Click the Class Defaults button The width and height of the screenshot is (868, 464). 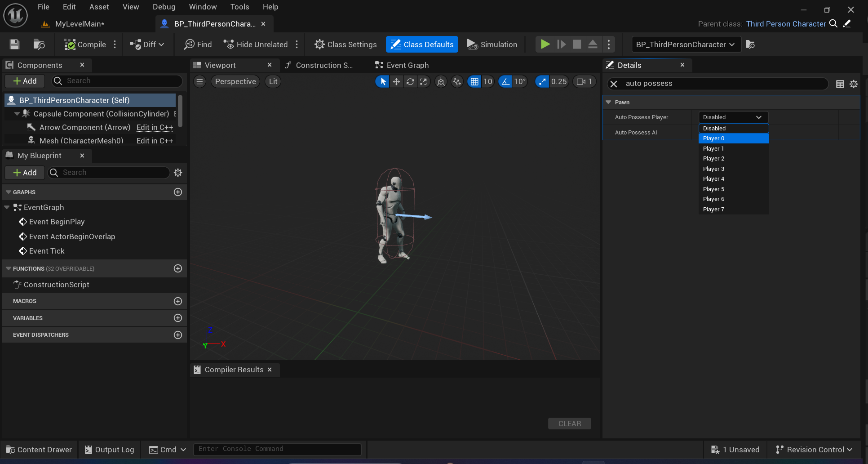(422, 44)
